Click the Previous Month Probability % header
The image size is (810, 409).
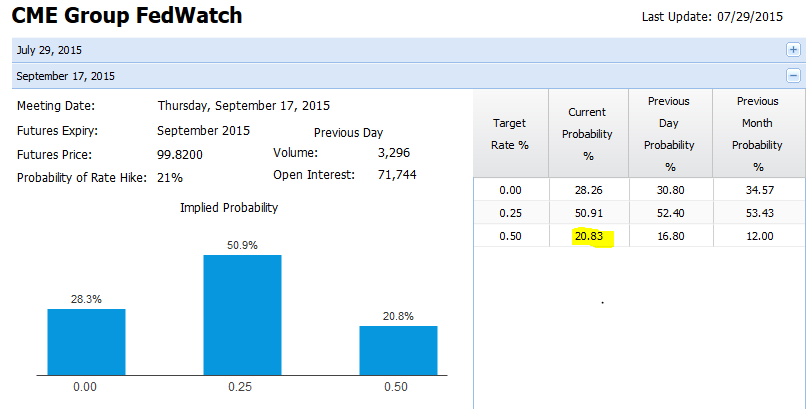point(758,134)
